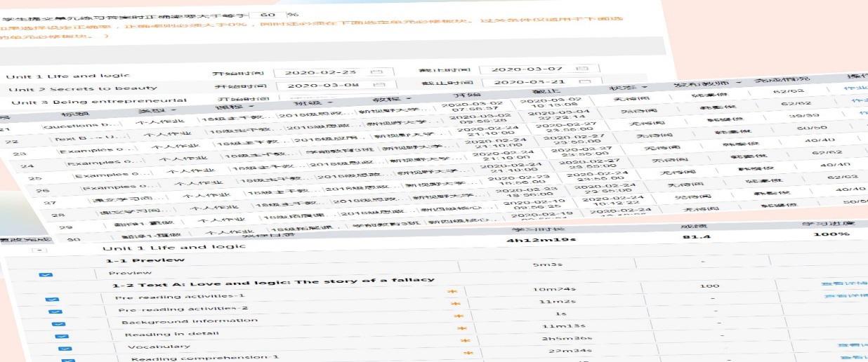868x362 pixels.
Task: Click orange star beside Reading in detail
Action: pos(461,328)
